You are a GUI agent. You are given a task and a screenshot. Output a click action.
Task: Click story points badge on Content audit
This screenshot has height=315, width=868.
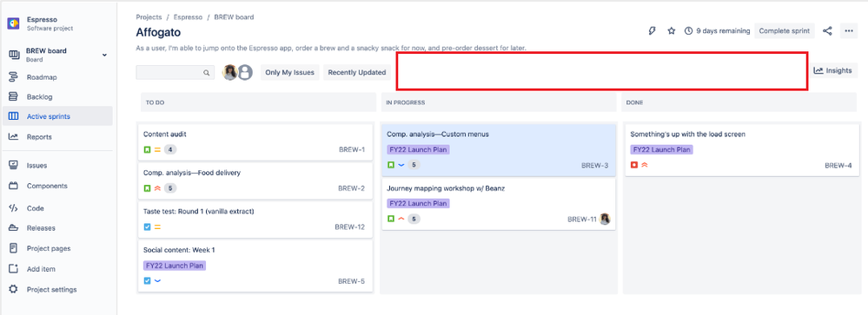tap(170, 150)
